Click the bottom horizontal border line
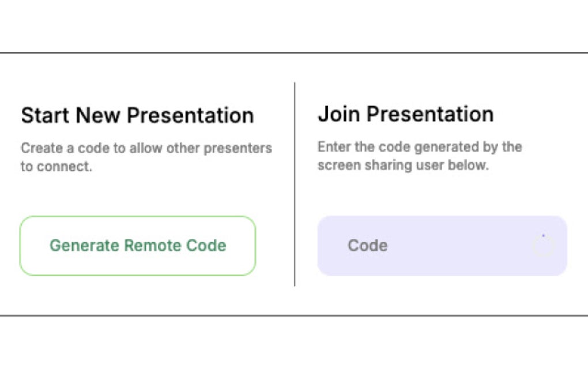The height and width of the screenshot is (368, 588). [x=294, y=316]
